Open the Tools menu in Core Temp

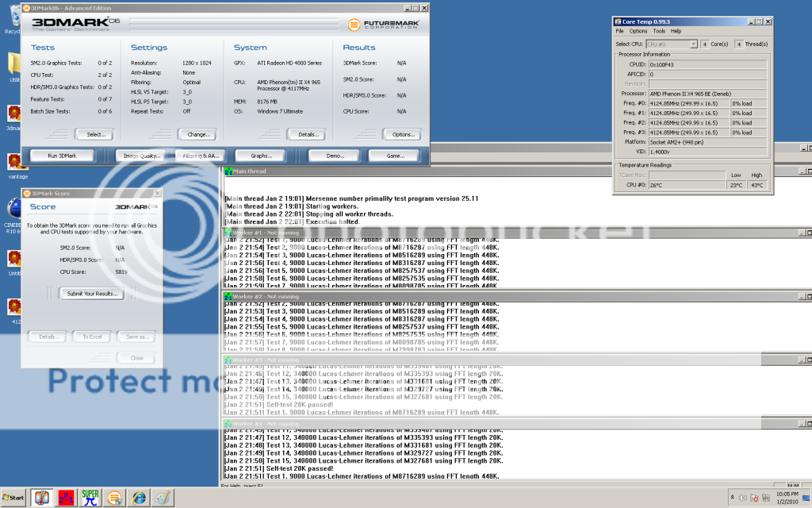click(660, 31)
